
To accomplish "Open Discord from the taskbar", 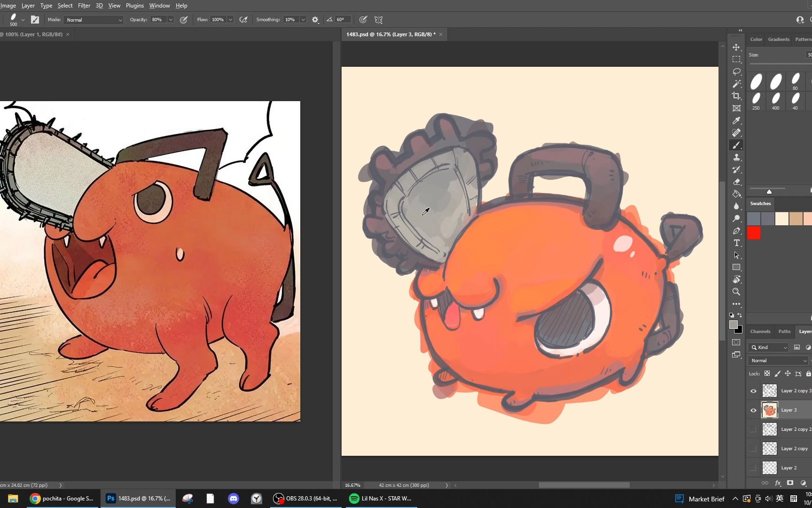I will (x=234, y=499).
